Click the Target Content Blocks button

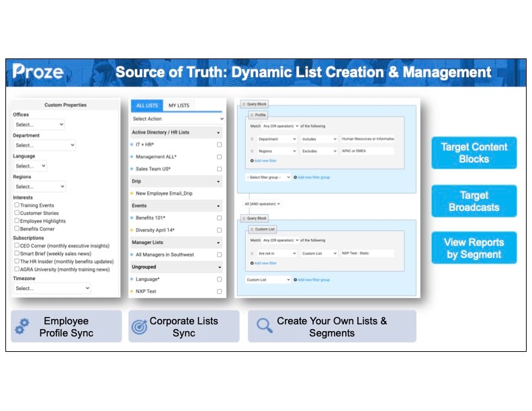(x=474, y=153)
